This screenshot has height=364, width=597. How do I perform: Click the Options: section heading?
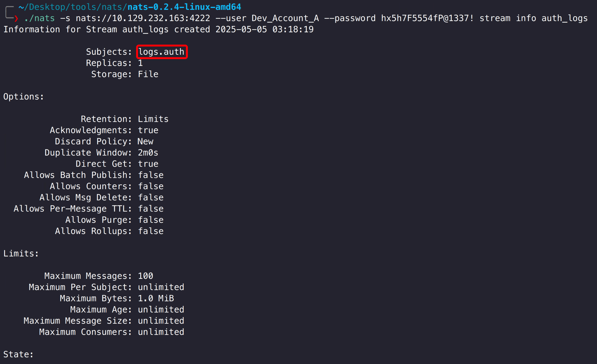coord(24,97)
